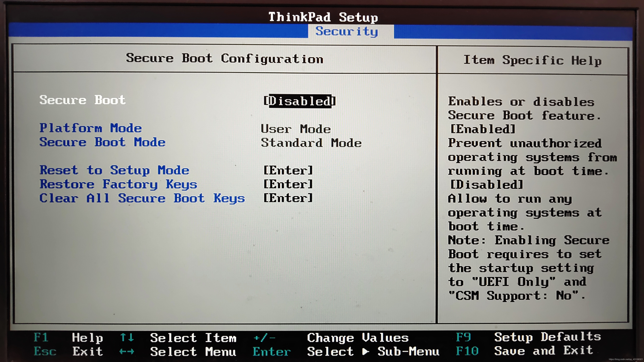This screenshot has width=644, height=362.
Task: Click the F9 key hint
Action: pyautogui.click(x=463, y=337)
